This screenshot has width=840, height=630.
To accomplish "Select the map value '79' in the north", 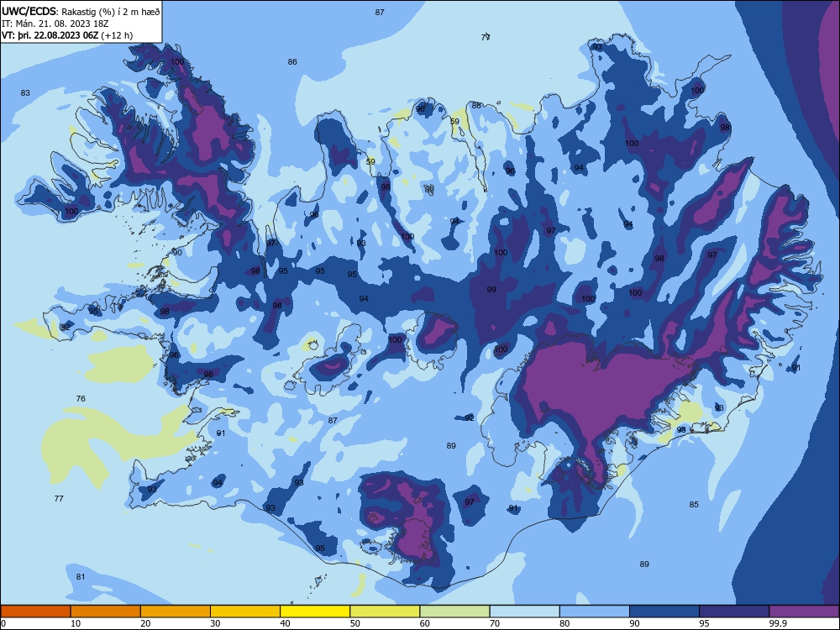I will click(486, 37).
